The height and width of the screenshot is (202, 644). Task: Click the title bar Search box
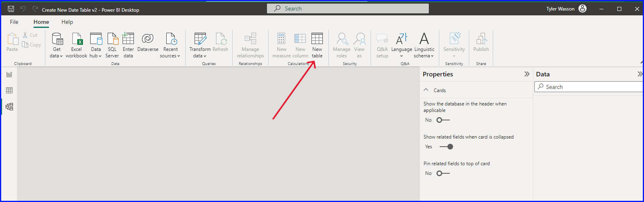click(x=348, y=8)
